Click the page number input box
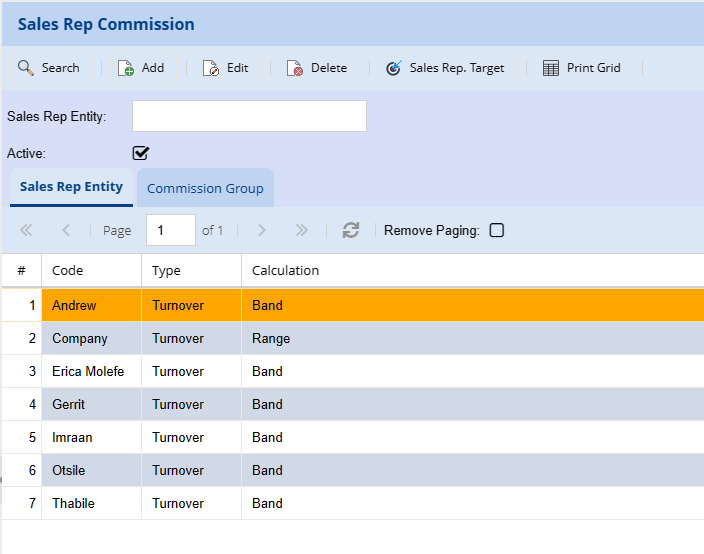This screenshot has width=704, height=554. [170, 230]
